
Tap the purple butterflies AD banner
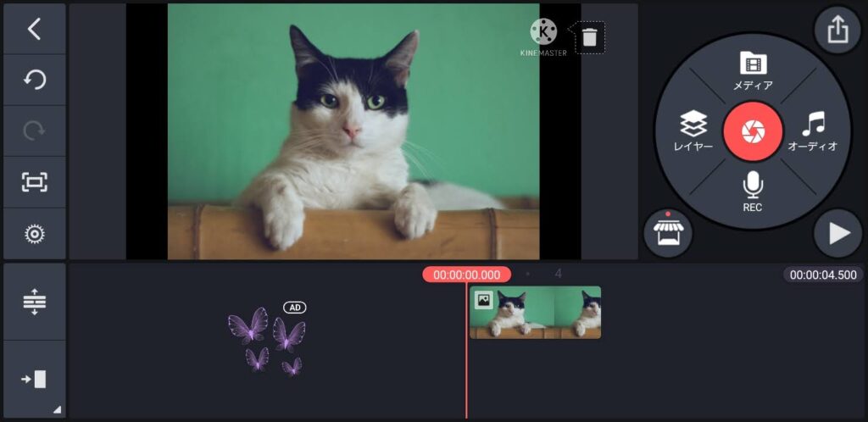coord(266,339)
